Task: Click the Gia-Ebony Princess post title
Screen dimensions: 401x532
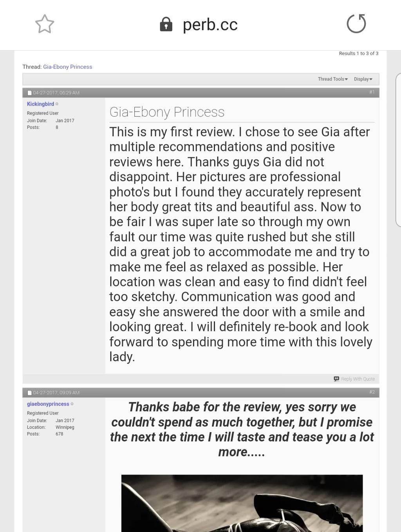Action: (x=167, y=112)
